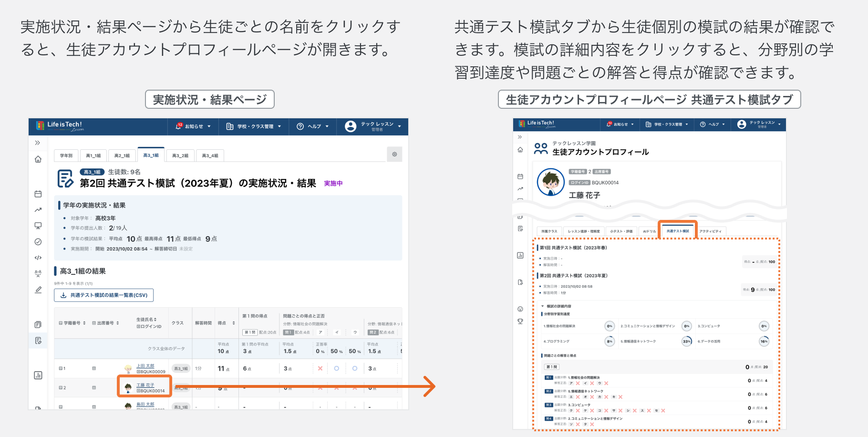The image size is (868, 437).
Task: Open the checkmark circle icon in the results page sidebar
Action: 38,242
